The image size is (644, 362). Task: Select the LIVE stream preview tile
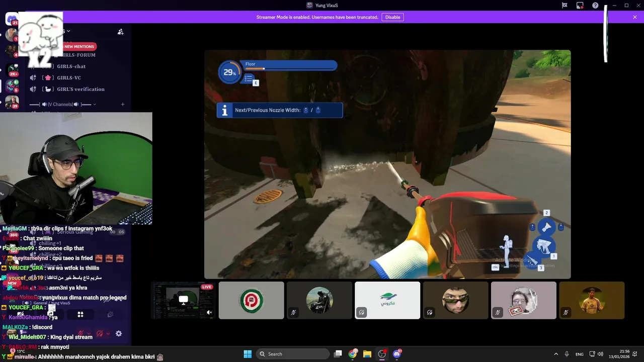click(x=183, y=300)
